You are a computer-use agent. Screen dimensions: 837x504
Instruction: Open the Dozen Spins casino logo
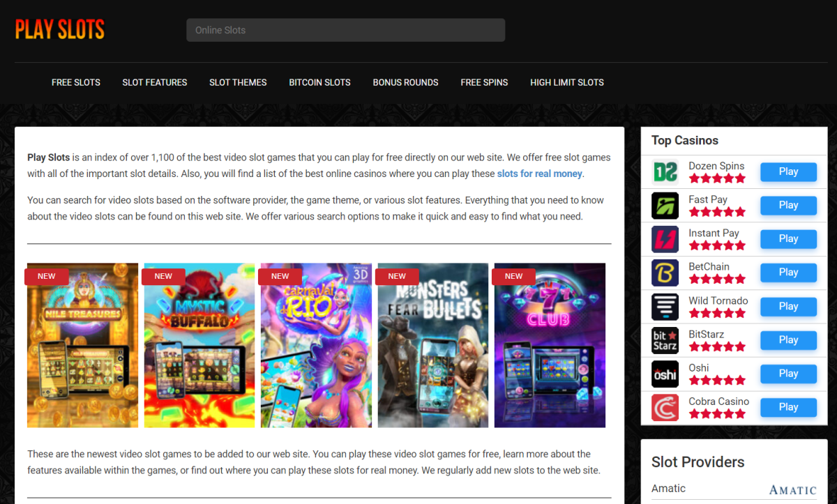point(665,171)
